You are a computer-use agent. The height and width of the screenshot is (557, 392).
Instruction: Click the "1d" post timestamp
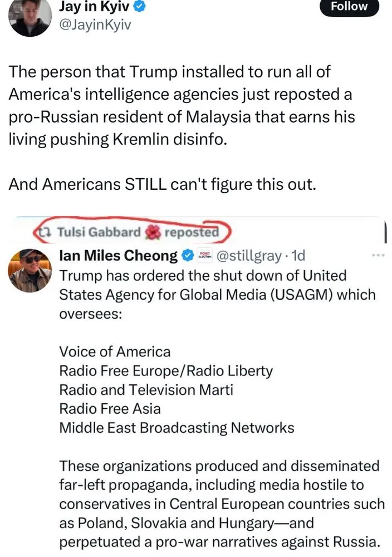[x=298, y=256]
